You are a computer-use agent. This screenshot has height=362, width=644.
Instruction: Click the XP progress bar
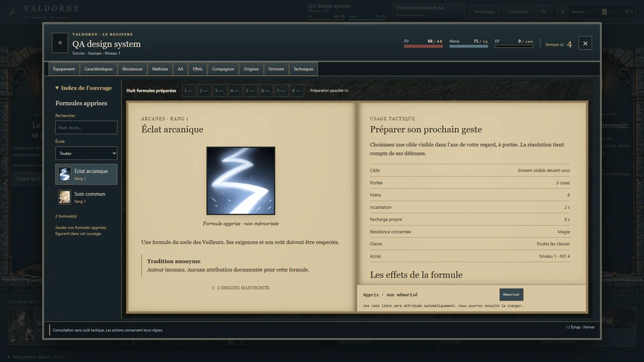(514, 46)
